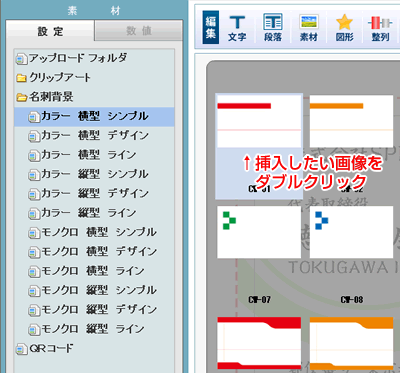Open the 整列 align tool
Image resolution: width=400 pixels, height=373 pixels.
380,28
